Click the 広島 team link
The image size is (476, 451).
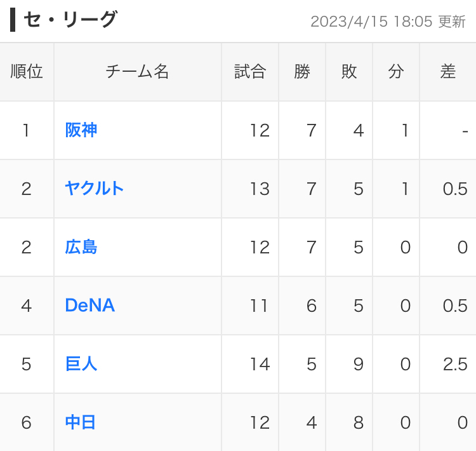pos(81,247)
